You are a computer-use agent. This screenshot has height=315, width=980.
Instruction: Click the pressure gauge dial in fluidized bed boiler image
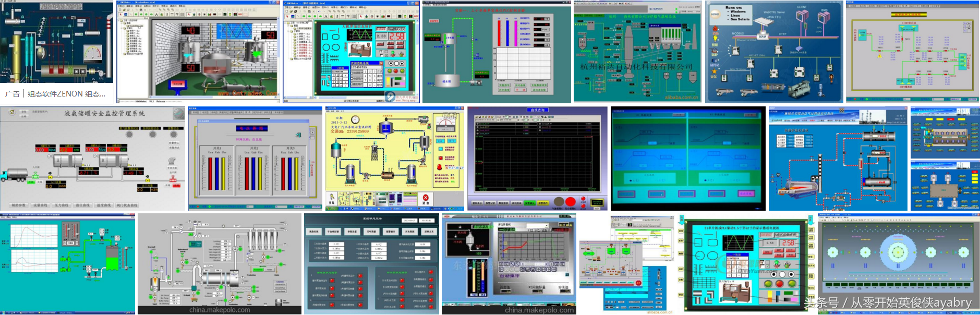[x=93, y=54]
